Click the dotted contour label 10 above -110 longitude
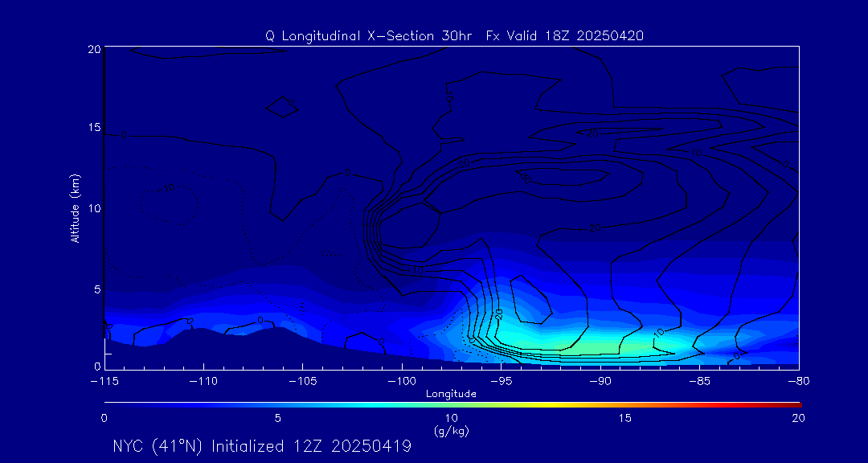The image size is (868, 463). pos(169,188)
